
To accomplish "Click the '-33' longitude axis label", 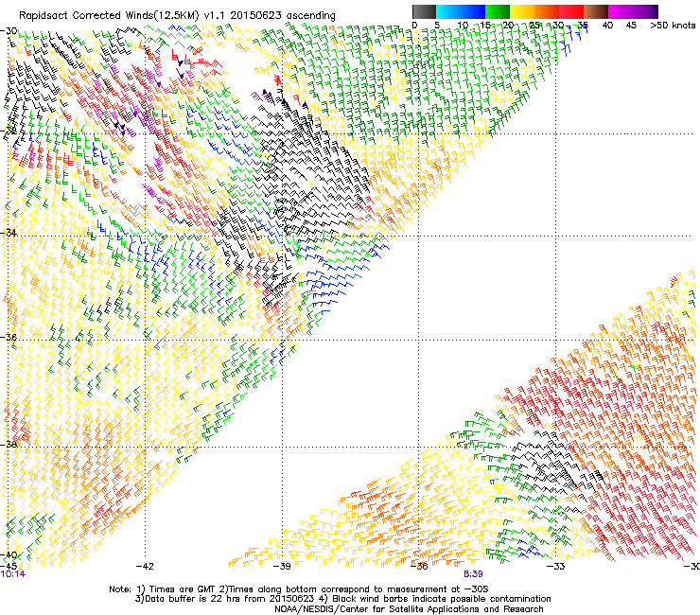I will pyautogui.click(x=556, y=567).
